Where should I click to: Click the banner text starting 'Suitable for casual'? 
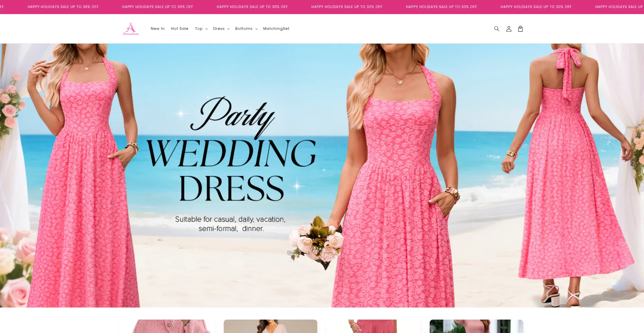230,224
